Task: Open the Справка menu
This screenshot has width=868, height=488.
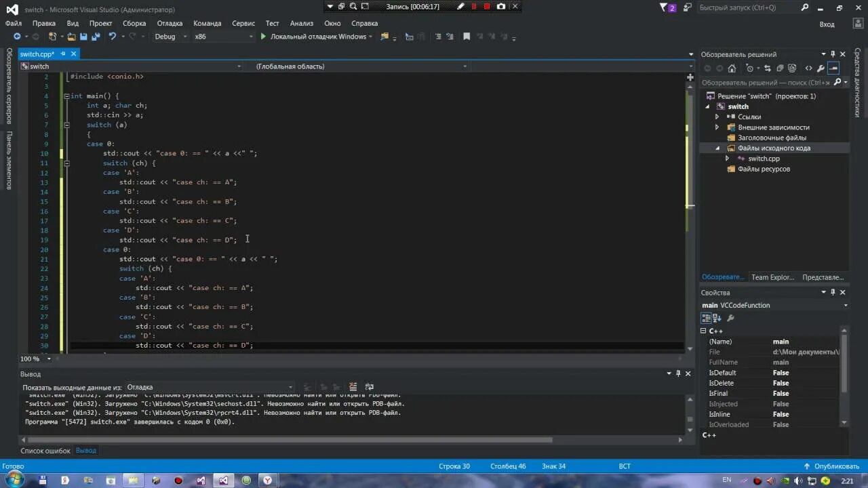Action: [x=365, y=23]
